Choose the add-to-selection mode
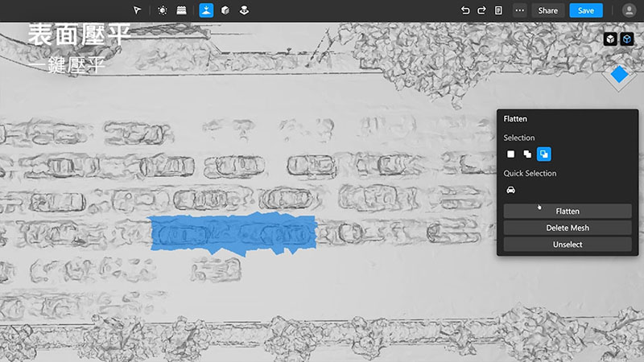The height and width of the screenshot is (362, 644). (527, 154)
